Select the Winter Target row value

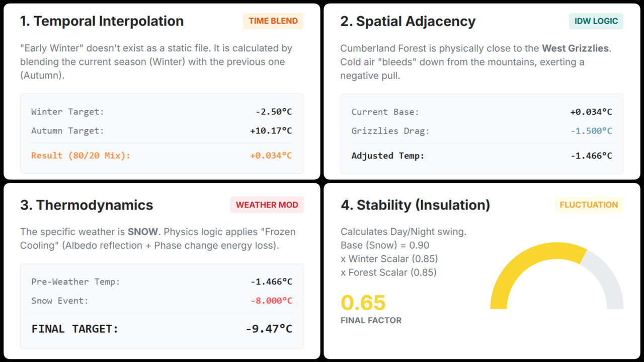coord(272,112)
